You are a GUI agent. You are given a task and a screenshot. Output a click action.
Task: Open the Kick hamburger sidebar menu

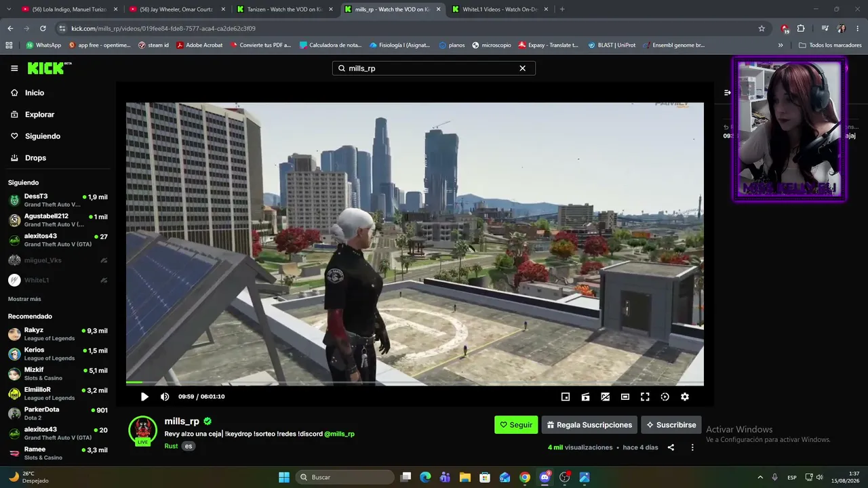14,68
